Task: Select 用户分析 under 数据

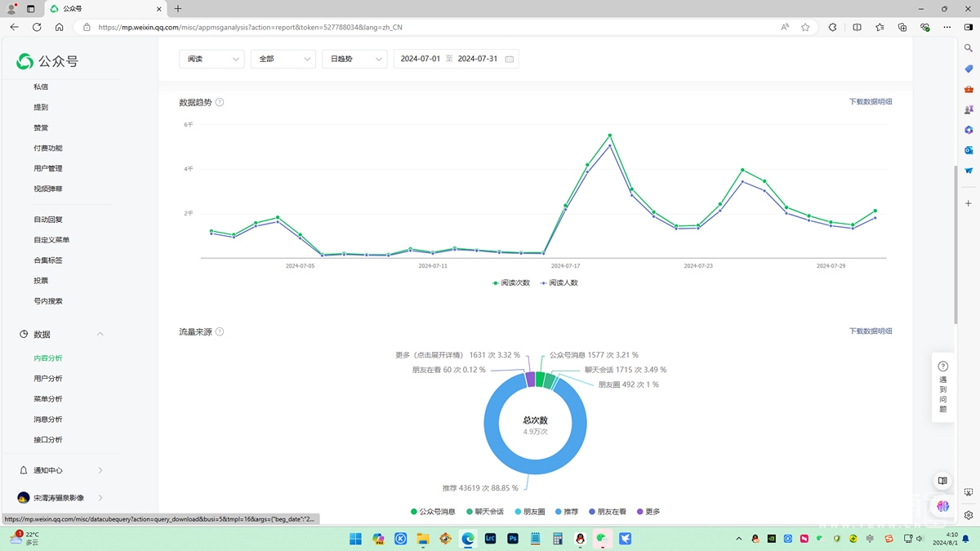Action: pyautogui.click(x=48, y=379)
